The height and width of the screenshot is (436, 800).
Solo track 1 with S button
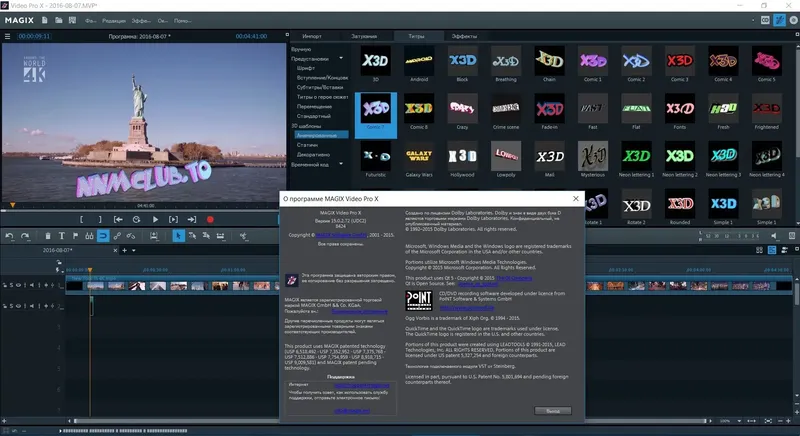(x=12, y=285)
